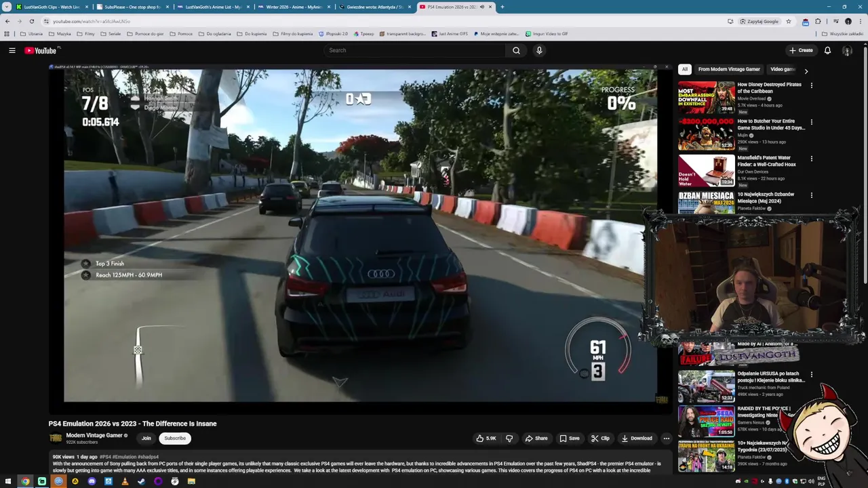Select the All filter chip
Viewport: 868px width, 488px height.
click(x=685, y=69)
